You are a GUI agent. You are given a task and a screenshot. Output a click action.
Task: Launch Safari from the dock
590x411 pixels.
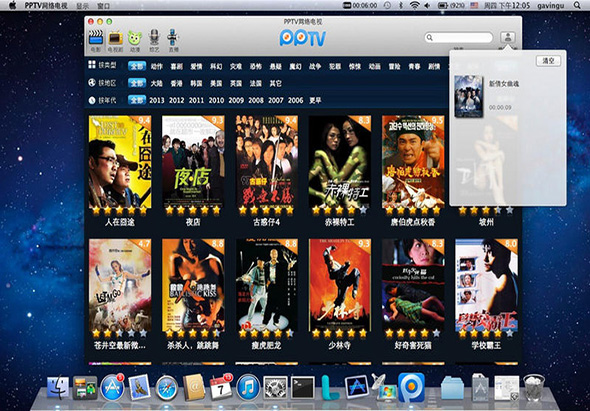tap(167, 387)
